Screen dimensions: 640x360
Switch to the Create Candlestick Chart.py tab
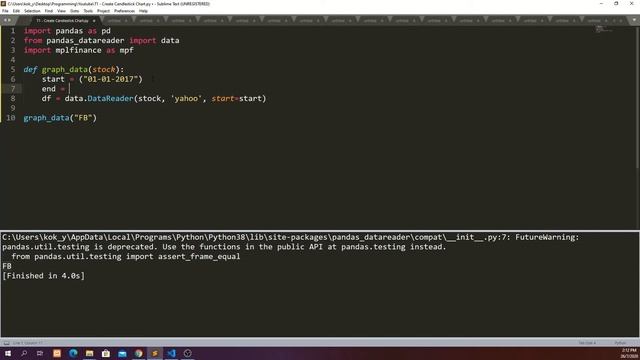tap(61, 20)
